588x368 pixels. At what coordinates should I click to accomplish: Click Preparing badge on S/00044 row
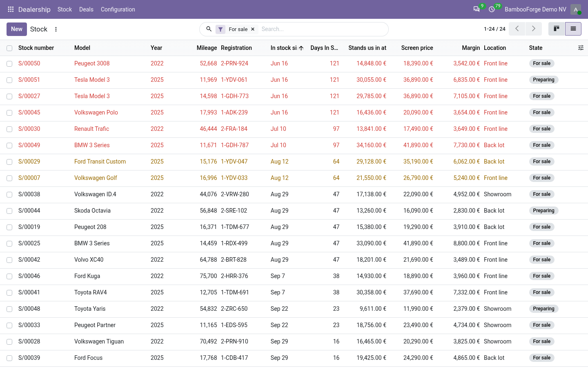[543, 211]
